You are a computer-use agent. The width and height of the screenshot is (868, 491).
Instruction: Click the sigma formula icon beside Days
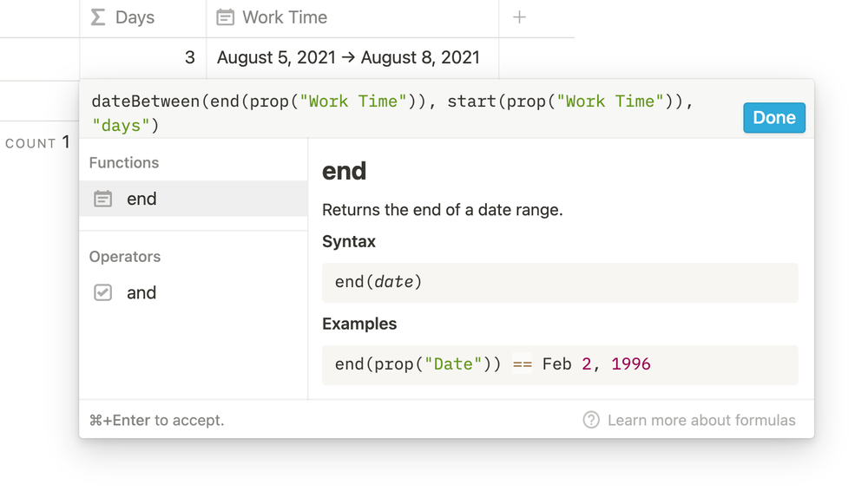98,17
